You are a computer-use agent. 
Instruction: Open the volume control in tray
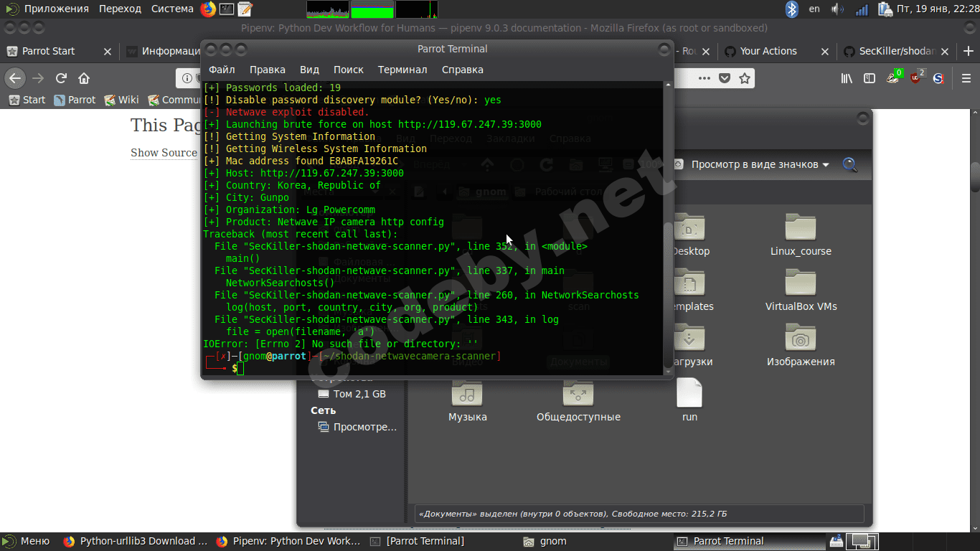(x=837, y=9)
